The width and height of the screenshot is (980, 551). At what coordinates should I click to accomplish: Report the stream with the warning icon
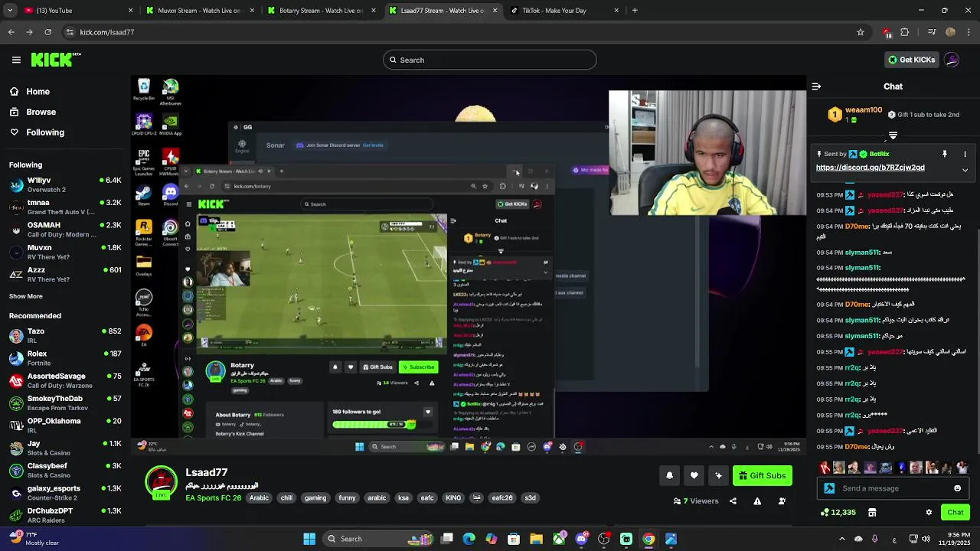[x=757, y=501]
